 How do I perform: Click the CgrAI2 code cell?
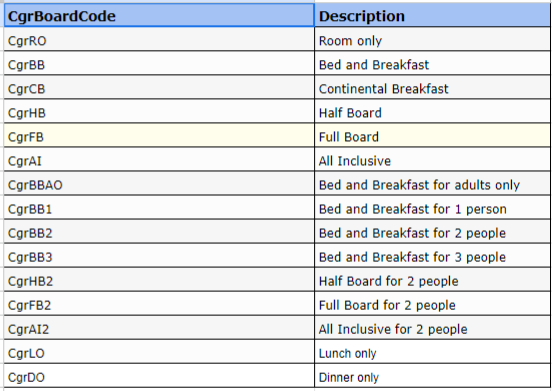click(x=159, y=329)
